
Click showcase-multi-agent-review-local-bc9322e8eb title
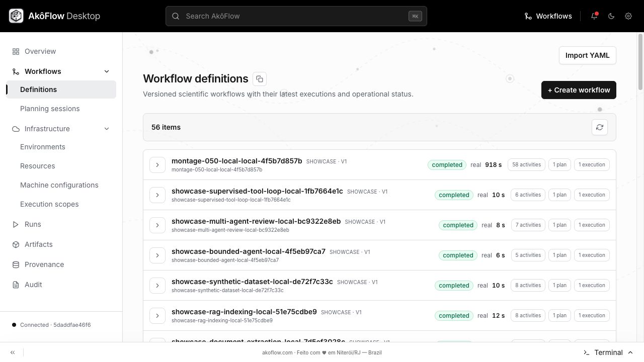tap(256, 221)
